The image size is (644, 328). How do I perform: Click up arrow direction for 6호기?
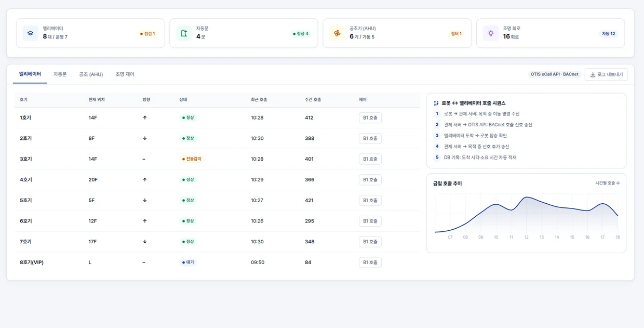tap(144, 221)
